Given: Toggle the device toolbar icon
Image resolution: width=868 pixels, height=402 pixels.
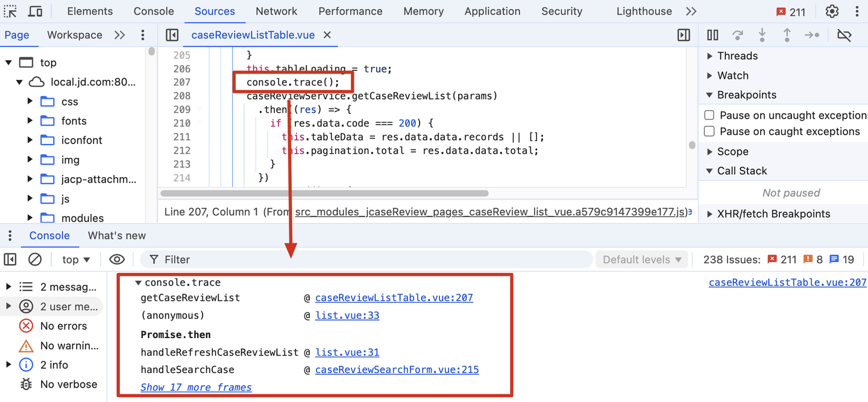Looking at the screenshot, I should pyautogui.click(x=36, y=11).
